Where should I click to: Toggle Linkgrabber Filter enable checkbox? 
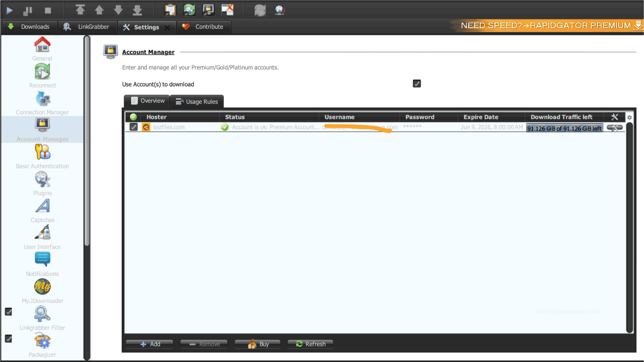coord(8,312)
